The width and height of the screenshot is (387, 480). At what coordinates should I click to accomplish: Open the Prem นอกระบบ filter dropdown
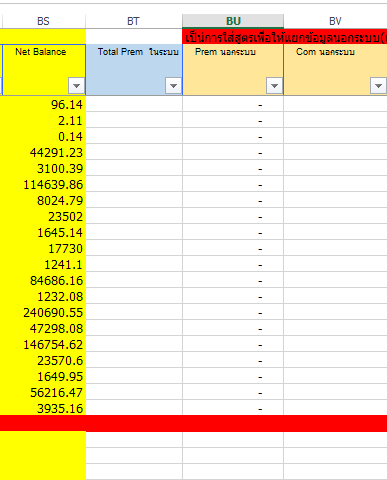pos(274,86)
